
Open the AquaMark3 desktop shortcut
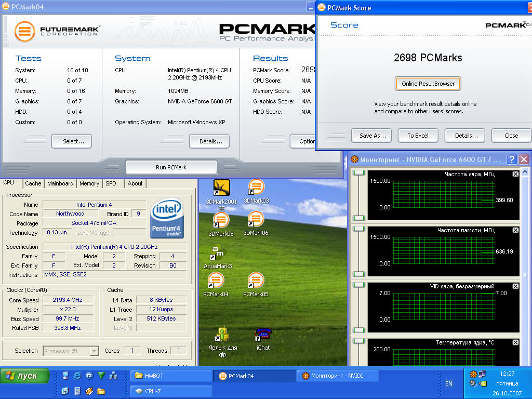(218, 257)
